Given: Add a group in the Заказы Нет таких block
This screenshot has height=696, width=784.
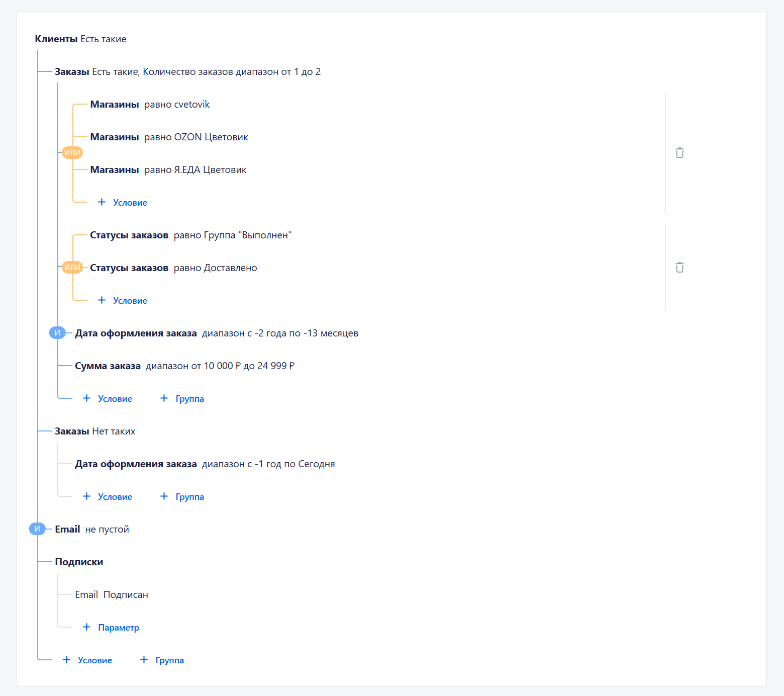Looking at the screenshot, I should [x=182, y=496].
